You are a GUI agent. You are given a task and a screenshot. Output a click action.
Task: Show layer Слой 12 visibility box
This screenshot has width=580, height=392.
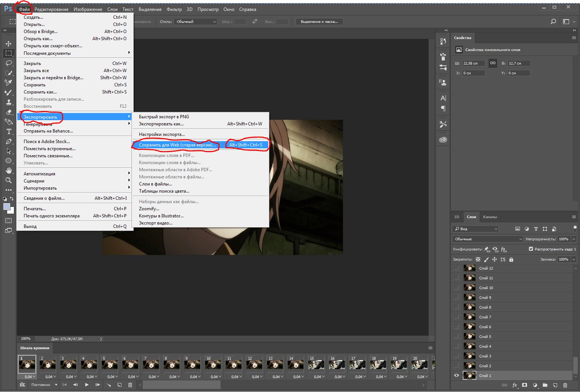[x=456, y=268]
